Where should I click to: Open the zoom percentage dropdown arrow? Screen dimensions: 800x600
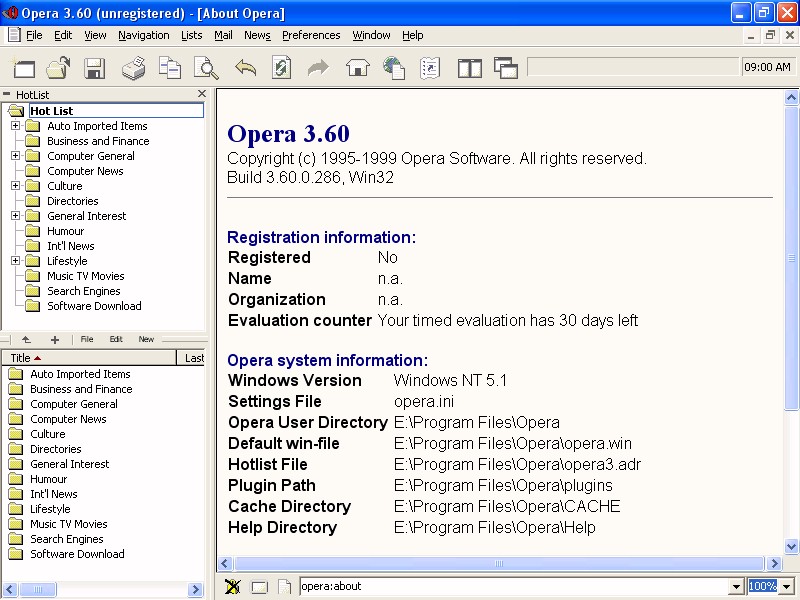[786, 587]
